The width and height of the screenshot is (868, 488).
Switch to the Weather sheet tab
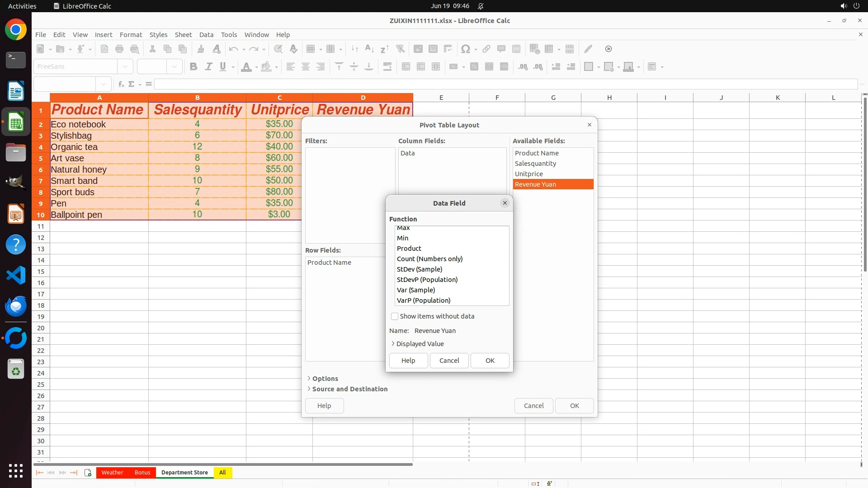point(112,473)
